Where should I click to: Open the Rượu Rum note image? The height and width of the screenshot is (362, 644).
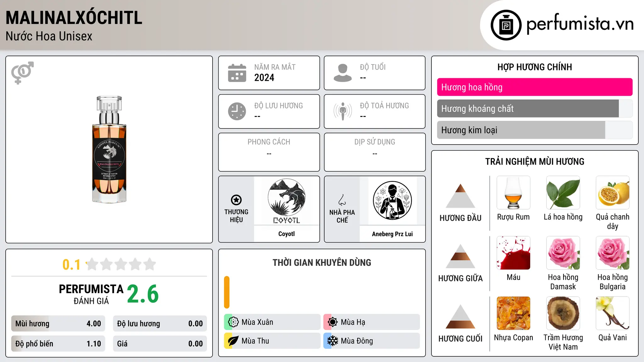514,193
